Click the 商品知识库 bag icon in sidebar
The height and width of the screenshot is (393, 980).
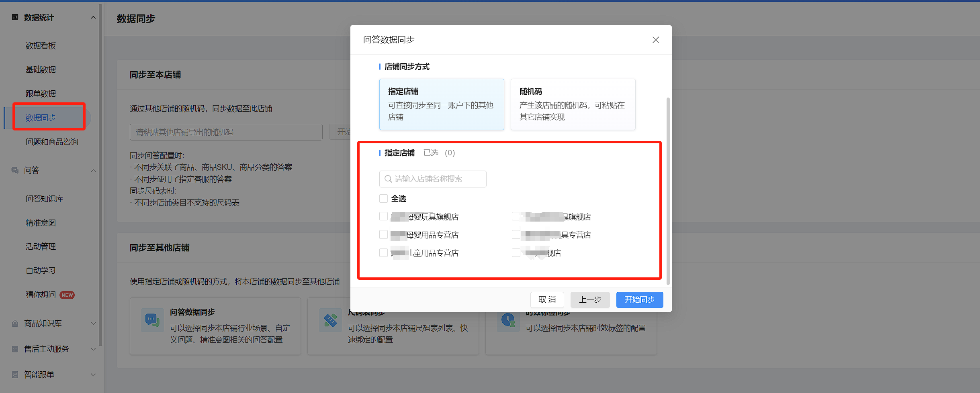tap(15, 323)
